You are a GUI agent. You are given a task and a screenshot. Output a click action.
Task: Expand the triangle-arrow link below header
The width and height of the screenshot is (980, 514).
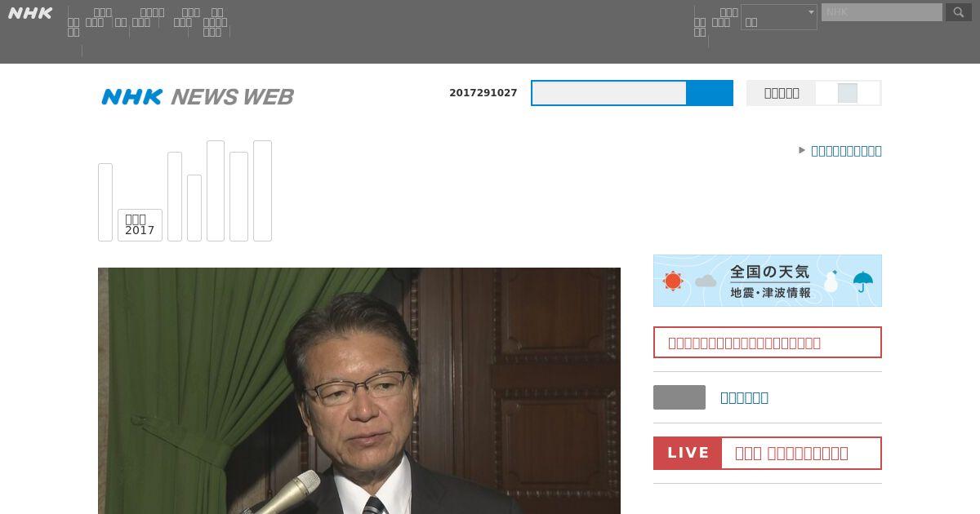pyautogui.click(x=840, y=150)
